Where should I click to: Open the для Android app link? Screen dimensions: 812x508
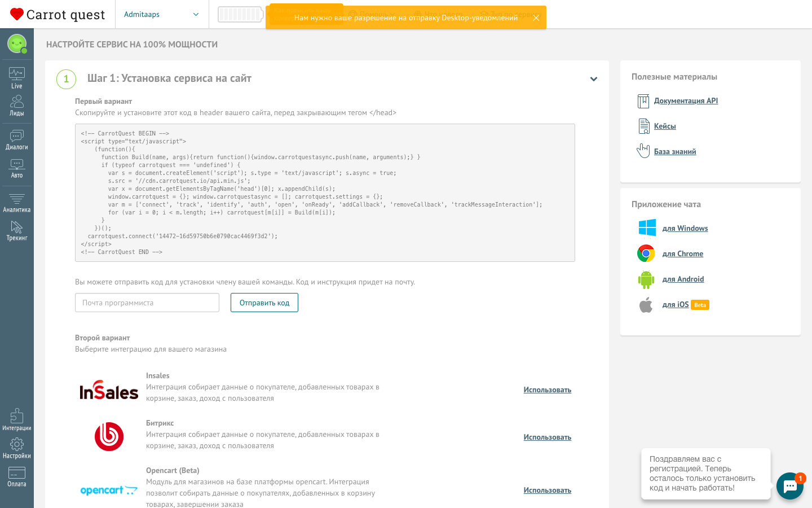tap(683, 279)
